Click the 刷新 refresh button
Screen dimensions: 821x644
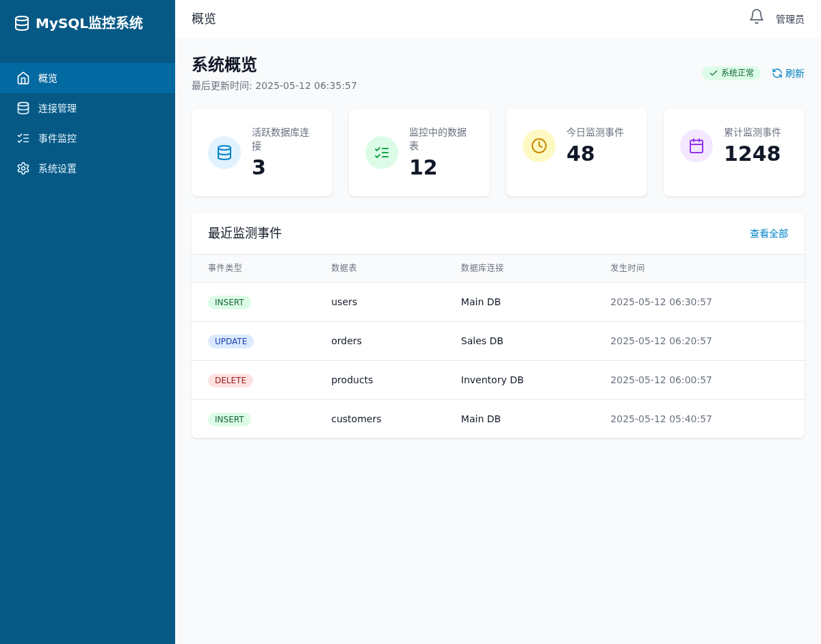(x=788, y=73)
